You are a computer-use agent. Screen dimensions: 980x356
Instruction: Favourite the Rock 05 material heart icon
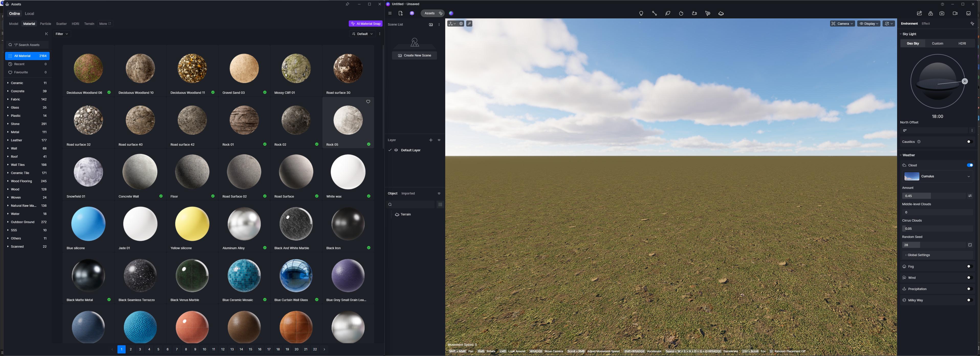tap(368, 101)
